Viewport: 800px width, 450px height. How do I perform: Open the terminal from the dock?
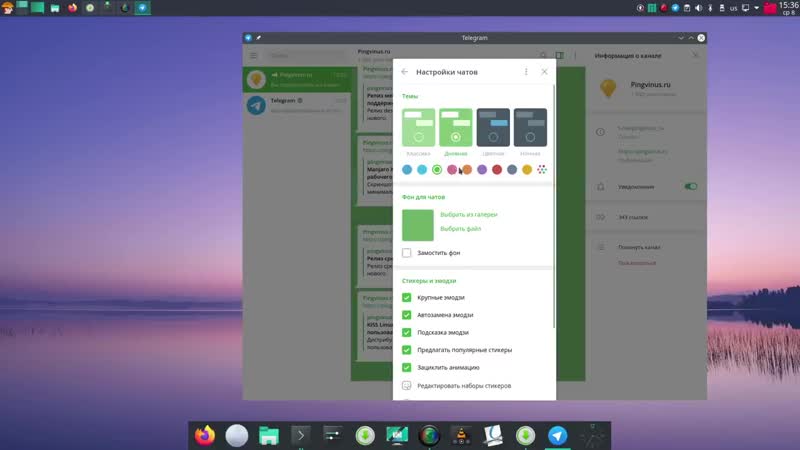point(301,436)
